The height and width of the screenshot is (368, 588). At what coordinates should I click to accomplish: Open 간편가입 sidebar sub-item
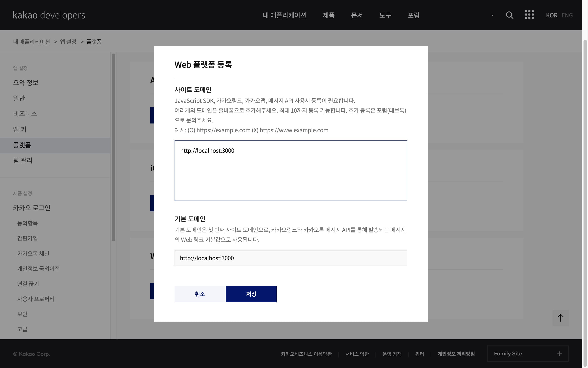click(x=27, y=238)
